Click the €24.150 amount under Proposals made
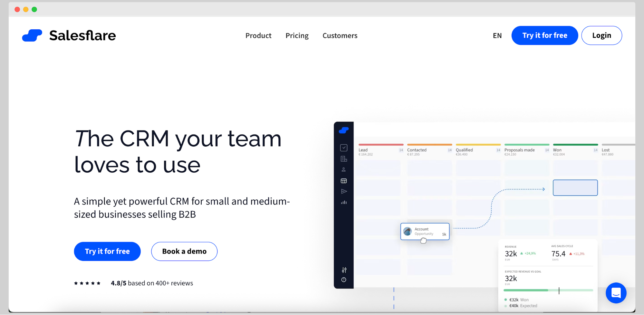This screenshot has width=644, height=315. click(x=510, y=154)
